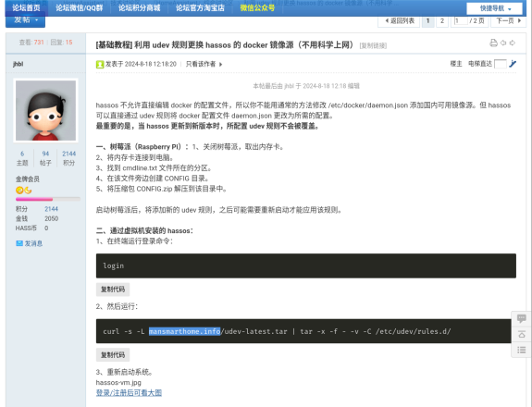
Task: Filter posts with 只看该作者
Action: click(x=204, y=64)
